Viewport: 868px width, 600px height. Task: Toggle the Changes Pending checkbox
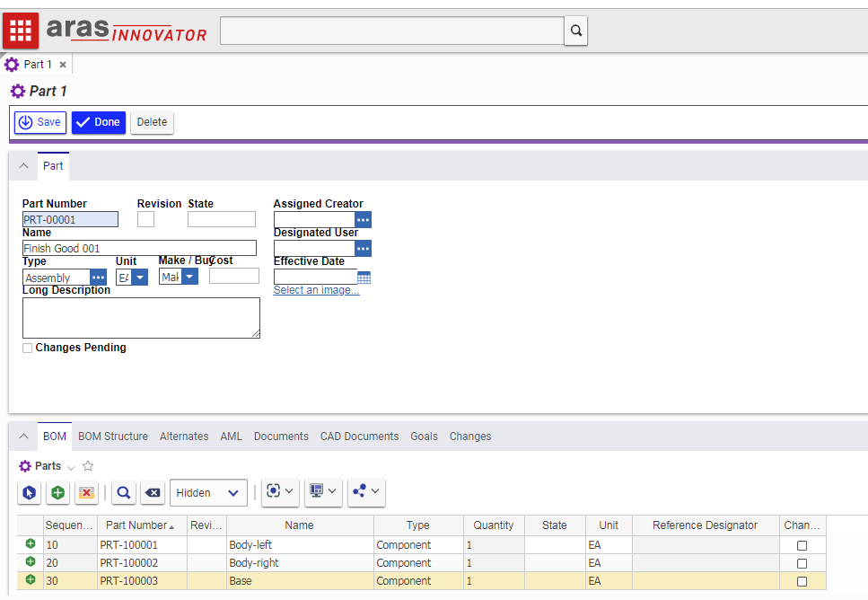[28, 348]
